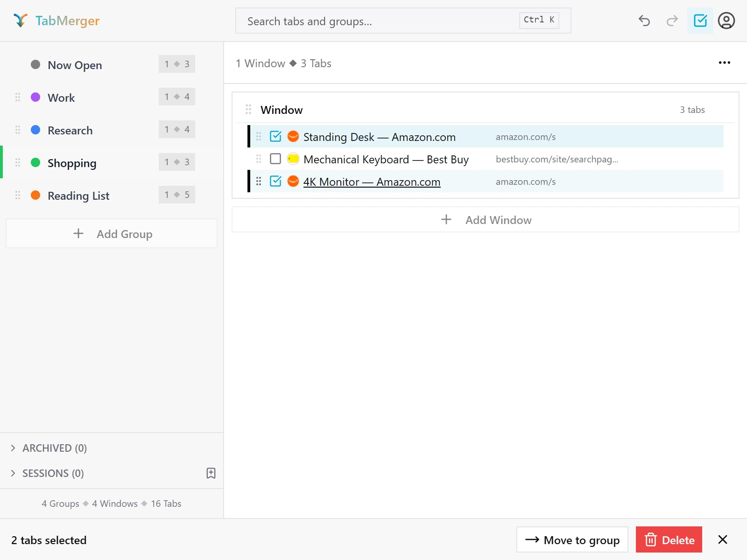Click the save session bookmark icon
The height and width of the screenshot is (560, 747).
click(x=211, y=473)
